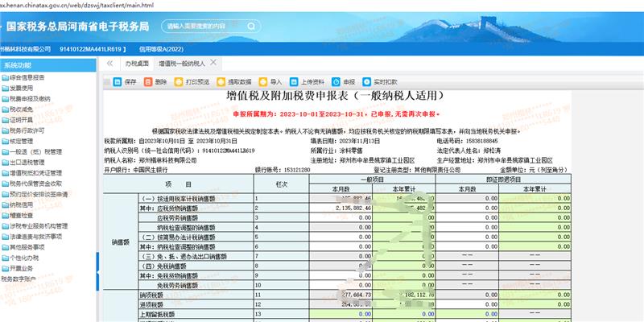Collapse tabs with the double-chevron arrow

click(109, 62)
